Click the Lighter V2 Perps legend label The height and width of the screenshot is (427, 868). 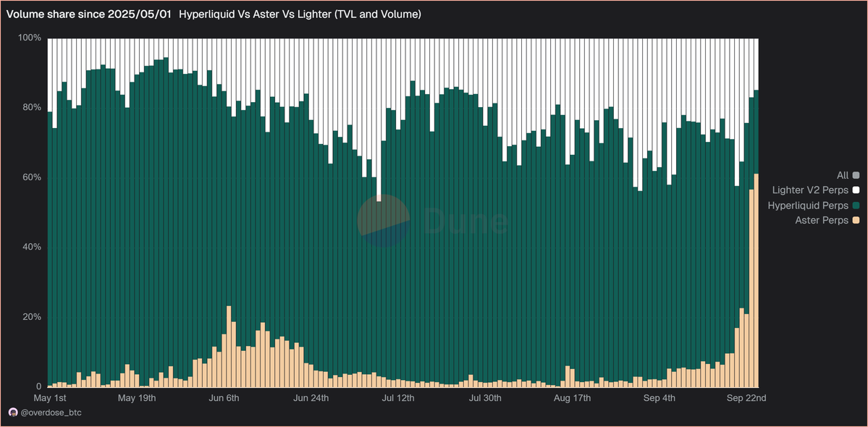[x=810, y=190]
